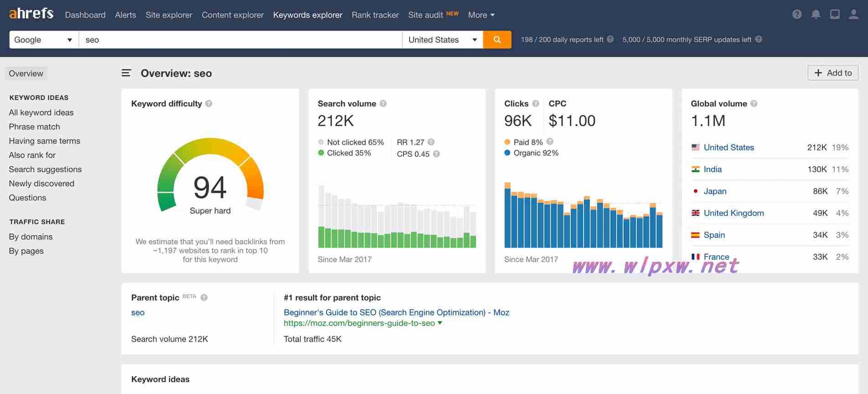Screen dimensions: 868x394
Task: Click help icon beside Paid 8%
Action: (550, 141)
